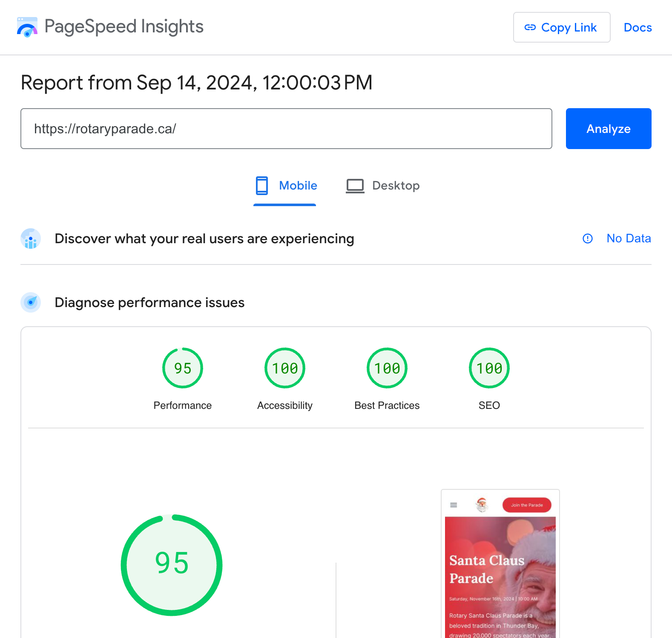Screen dimensions: 672x638
Task: Switch to the Desktop tab
Action: tap(382, 186)
